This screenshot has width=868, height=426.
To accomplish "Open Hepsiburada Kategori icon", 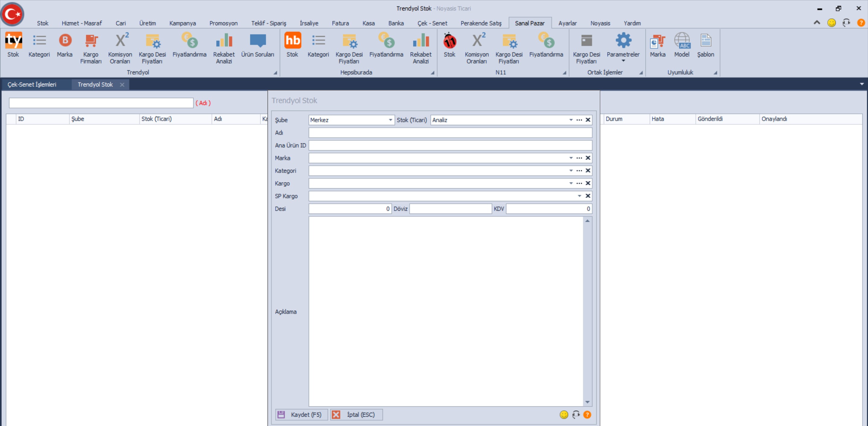I will click(318, 45).
